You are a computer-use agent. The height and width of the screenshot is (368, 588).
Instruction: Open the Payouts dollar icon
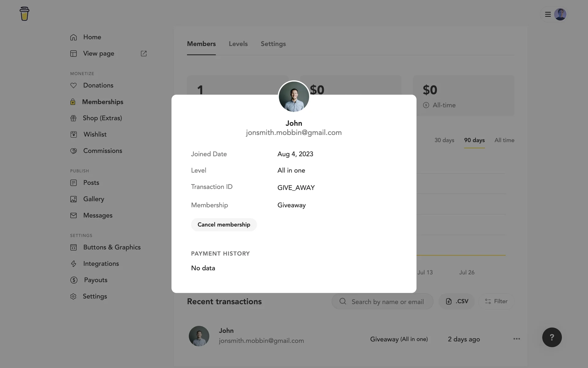(74, 280)
